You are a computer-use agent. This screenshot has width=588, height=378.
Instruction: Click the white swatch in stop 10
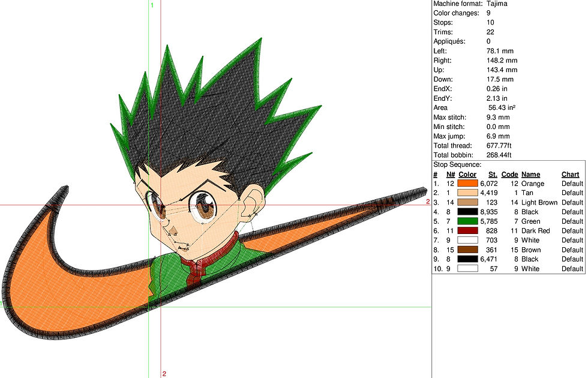tap(467, 269)
